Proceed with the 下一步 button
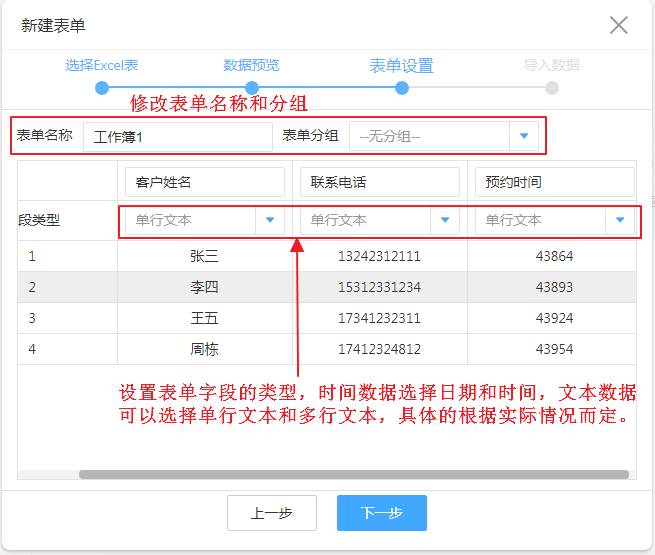Image resolution: width=655 pixels, height=555 pixels. coord(382,513)
